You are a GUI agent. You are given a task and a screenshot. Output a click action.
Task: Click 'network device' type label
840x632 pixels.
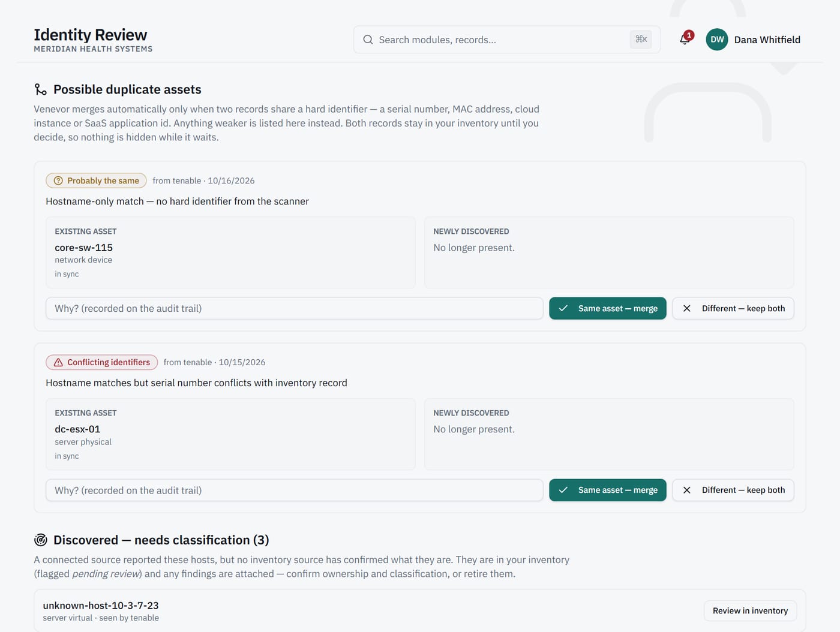(x=83, y=260)
